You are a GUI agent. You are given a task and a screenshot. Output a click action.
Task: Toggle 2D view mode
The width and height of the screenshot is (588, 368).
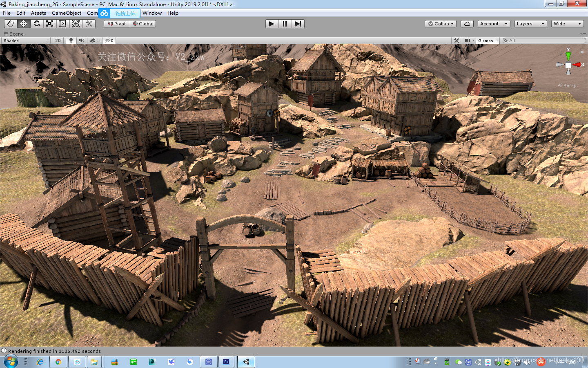pos(58,40)
